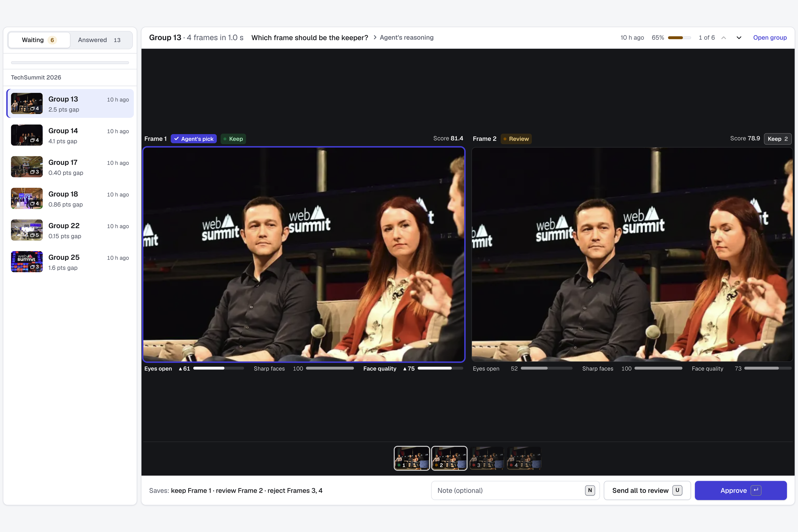Toggle the Keep status on Frame 1
798x532 pixels.
pos(233,139)
